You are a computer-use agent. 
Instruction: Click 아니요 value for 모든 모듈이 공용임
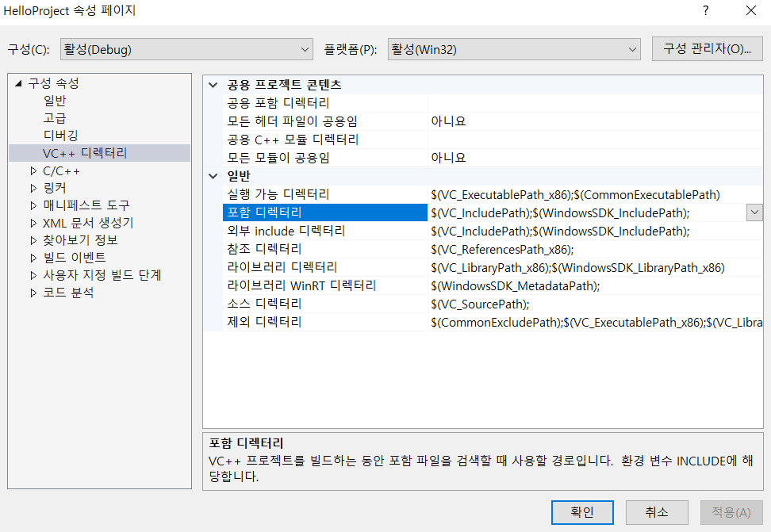pos(448,157)
